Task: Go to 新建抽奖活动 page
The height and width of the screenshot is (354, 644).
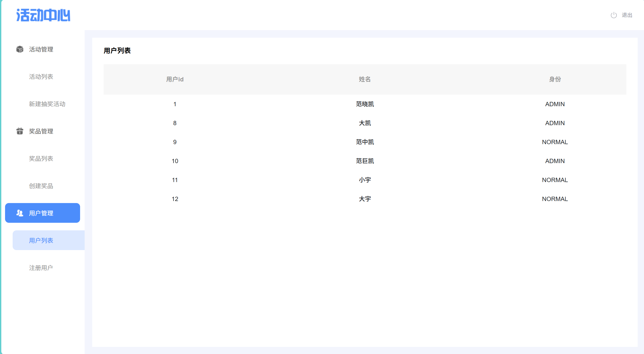Action: coord(47,104)
